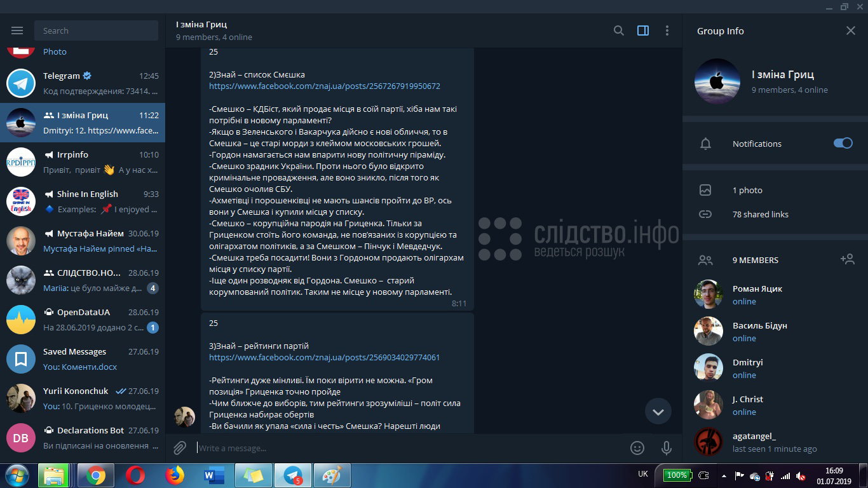Select the І зміна Гриц chat
The width and height of the screenshot is (868, 488).
click(x=83, y=123)
